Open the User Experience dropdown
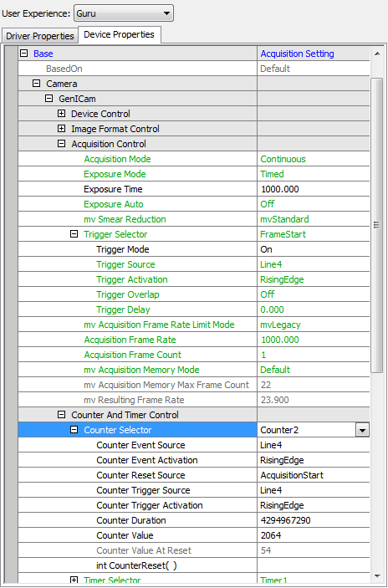Viewport: 388px width, 588px height. coord(124,14)
